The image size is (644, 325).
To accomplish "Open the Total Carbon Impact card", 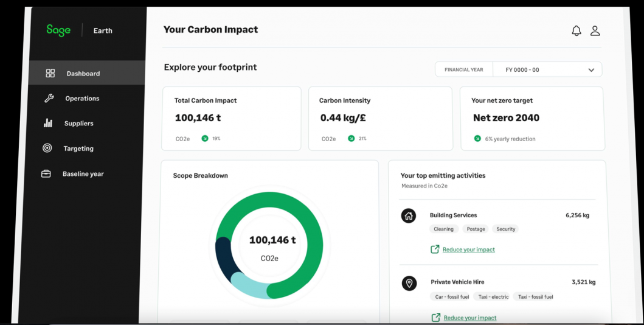I will pyautogui.click(x=231, y=118).
